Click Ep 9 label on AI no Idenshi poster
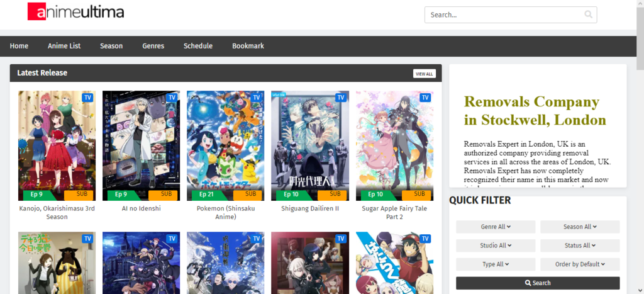Screen dimensions: 644x294 [x=121, y=195]
